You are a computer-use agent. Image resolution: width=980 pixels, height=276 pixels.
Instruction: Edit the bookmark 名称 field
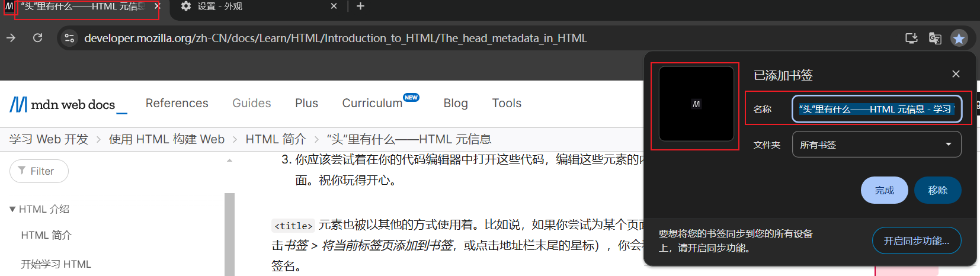876,109
